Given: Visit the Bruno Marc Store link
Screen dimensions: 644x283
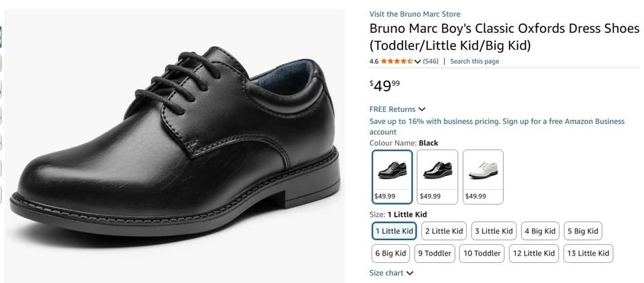Looking at the screenshot, I should [415, 14].
